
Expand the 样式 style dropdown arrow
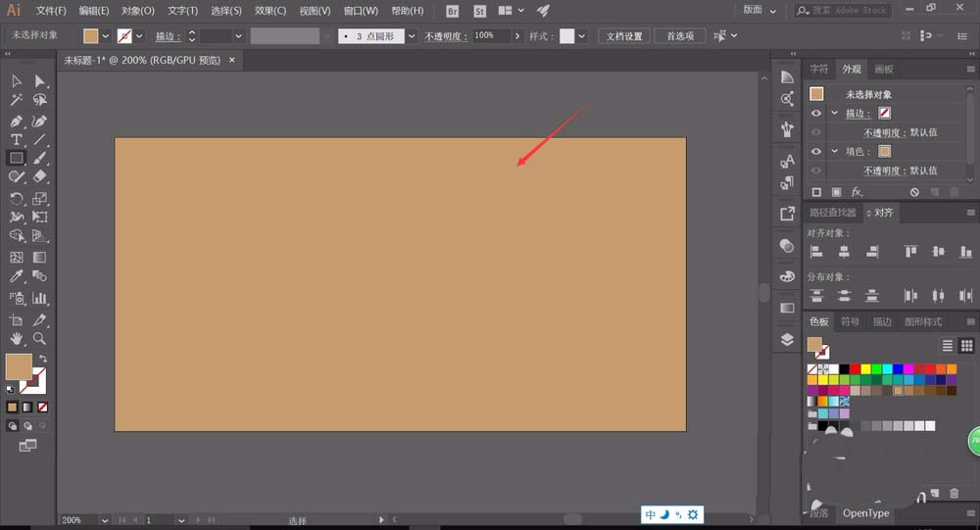click(x=582, y=36)
